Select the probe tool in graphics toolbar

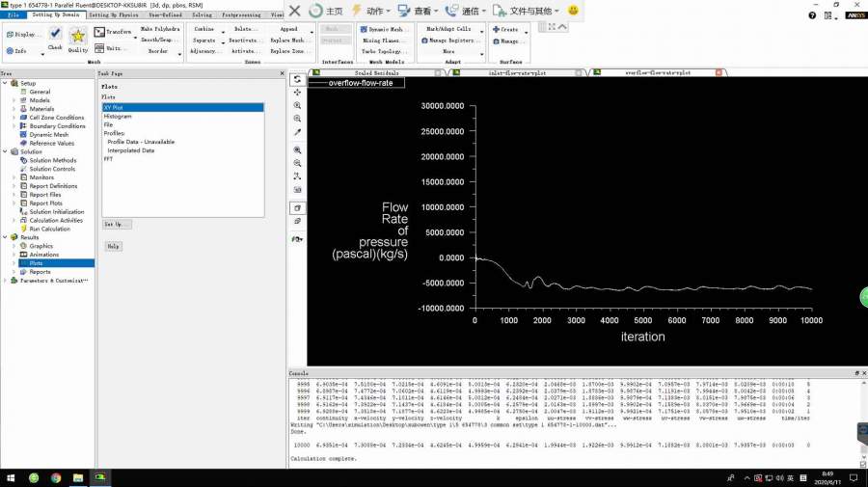point(298,132)
